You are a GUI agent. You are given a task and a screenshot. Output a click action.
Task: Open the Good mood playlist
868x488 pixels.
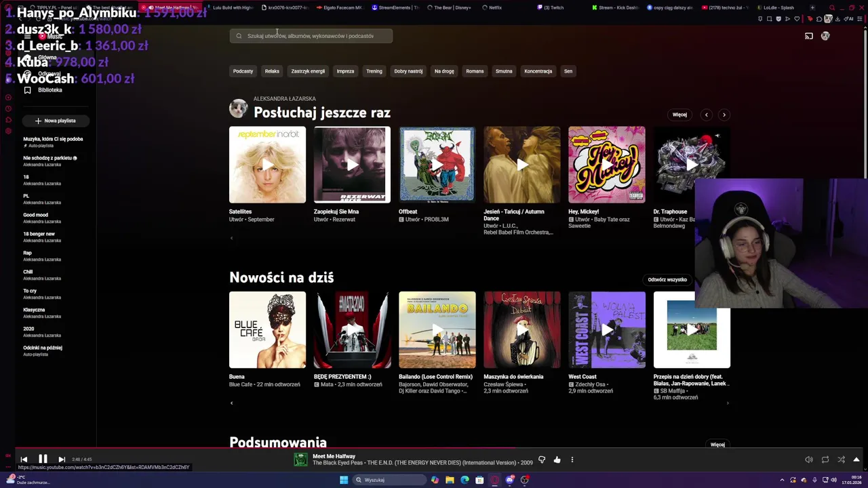[x=42, y=218]
